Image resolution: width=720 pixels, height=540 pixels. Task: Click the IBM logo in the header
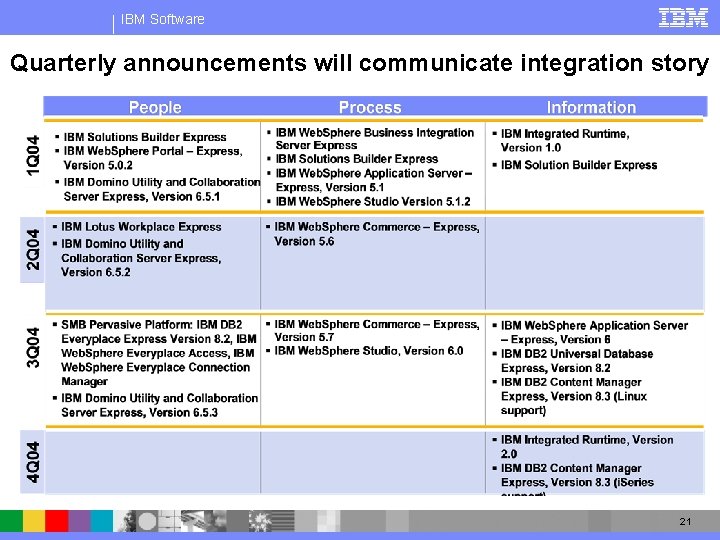683,18
